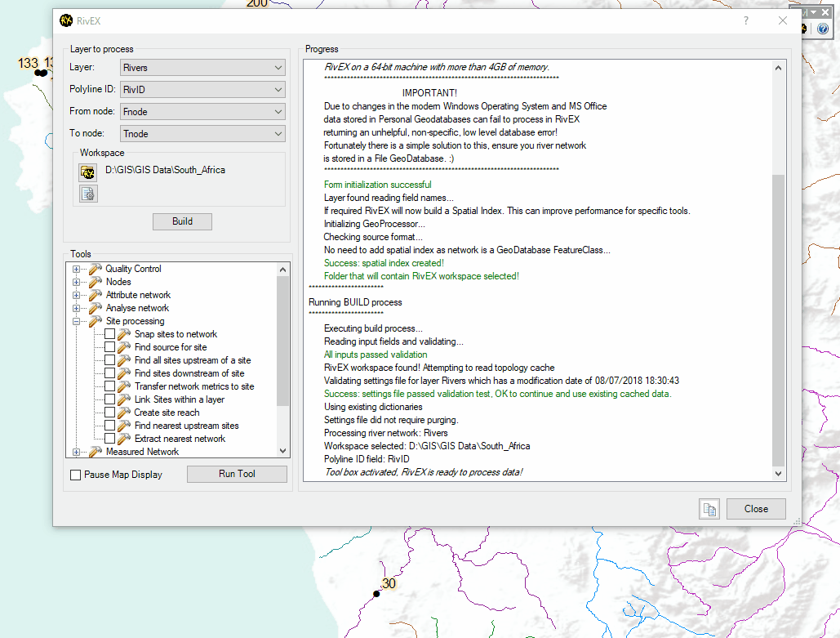The height and width of the screenshot is (638, 840).
Task: Select the Measured Network tree label
Action: coord(142,452)
